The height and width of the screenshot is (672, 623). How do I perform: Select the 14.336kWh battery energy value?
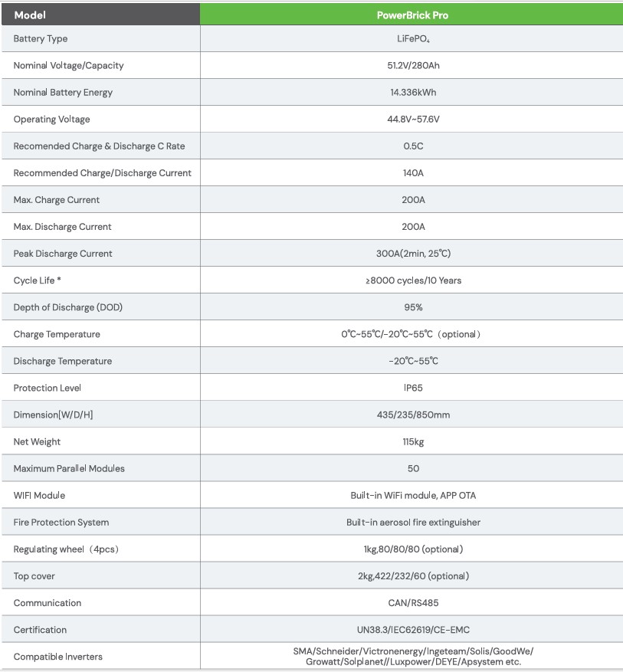pos(413,92)
